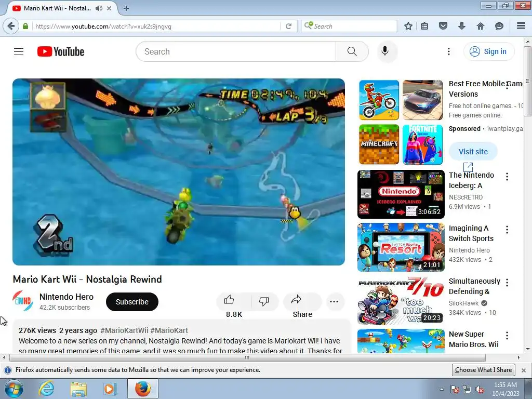Open options for Simultaneously Defending video

[x=507, y=283]
